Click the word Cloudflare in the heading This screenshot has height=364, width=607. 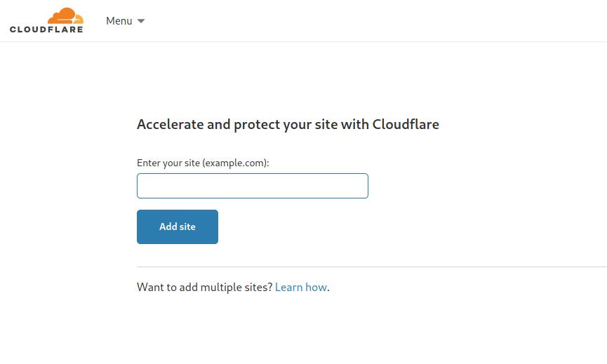[x=406, y=124]
